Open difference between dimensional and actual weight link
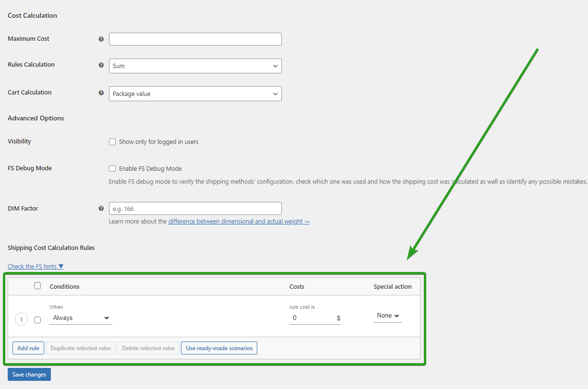 [x=239, y=222]
